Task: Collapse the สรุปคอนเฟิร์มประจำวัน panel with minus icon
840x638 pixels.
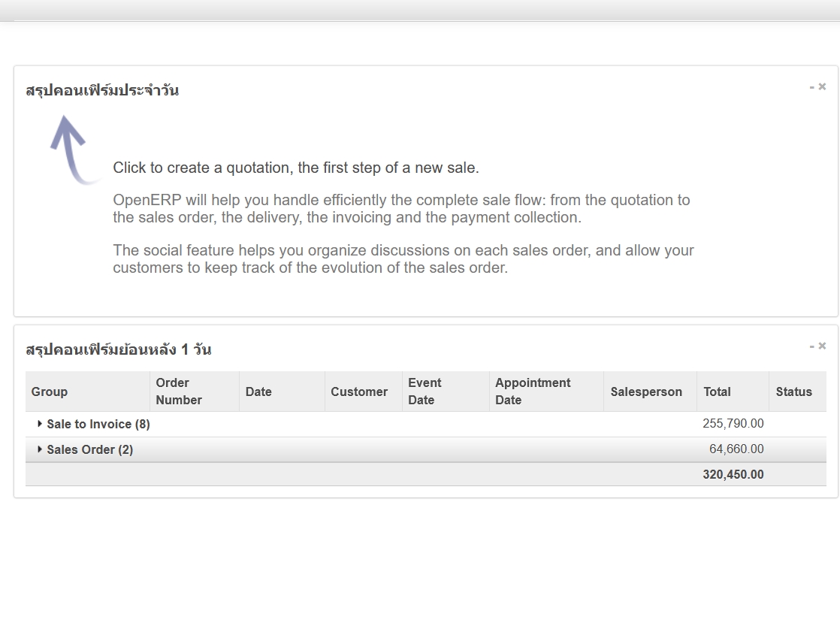Action: pos(811,87)
